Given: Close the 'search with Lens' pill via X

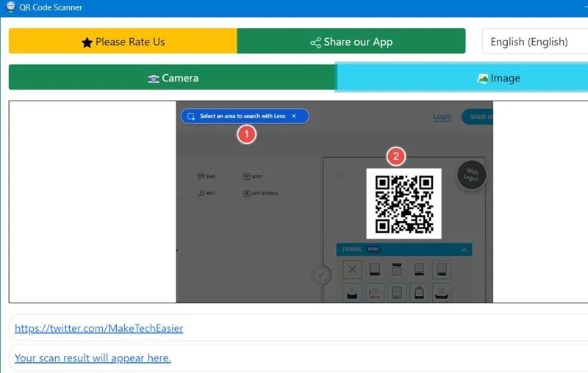Looking at the screenshot, I should click(294, 116).
